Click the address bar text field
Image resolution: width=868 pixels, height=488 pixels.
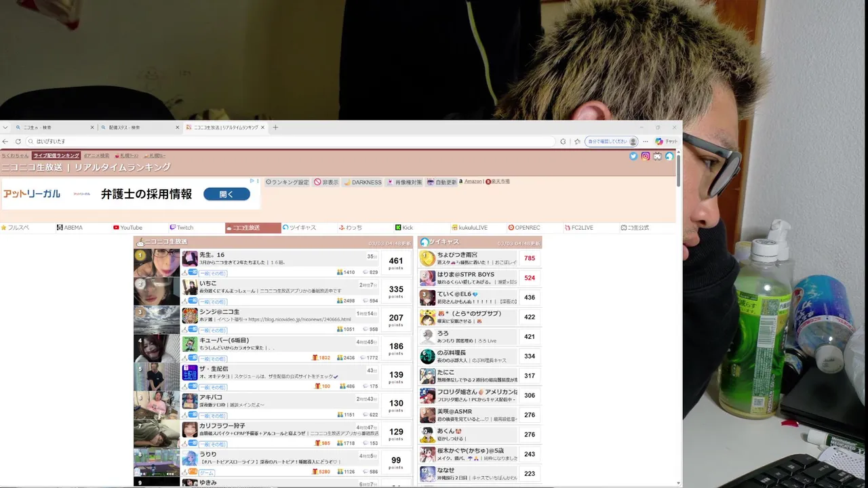click(x=292, y=142)
